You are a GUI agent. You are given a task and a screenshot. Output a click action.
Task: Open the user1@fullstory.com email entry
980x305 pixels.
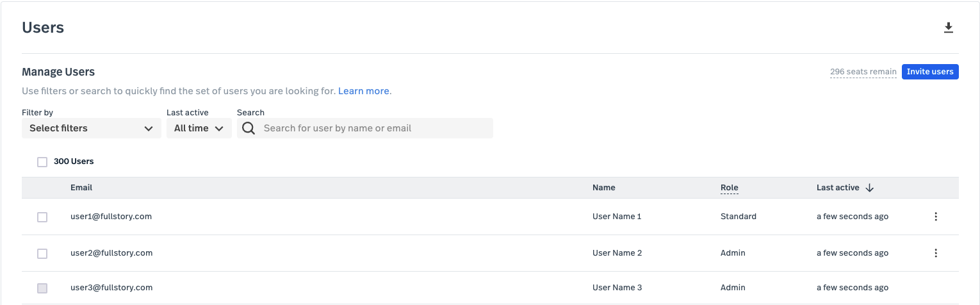tap(111, 217)
